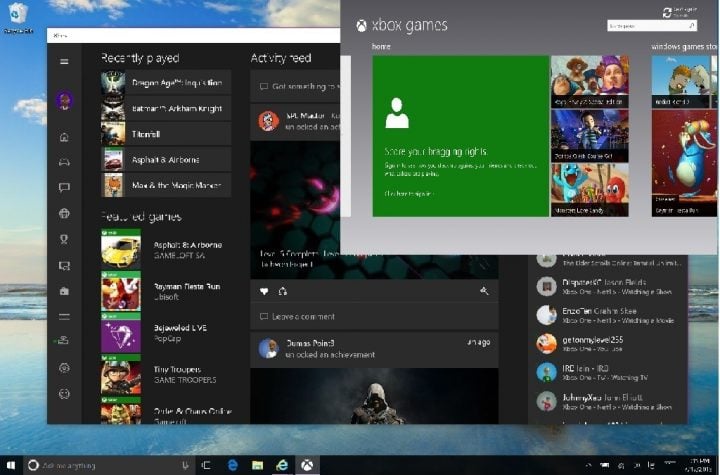Click the search magnifier in xbox games window
This screenshot has width=720, height=475.
click(692, 26)
